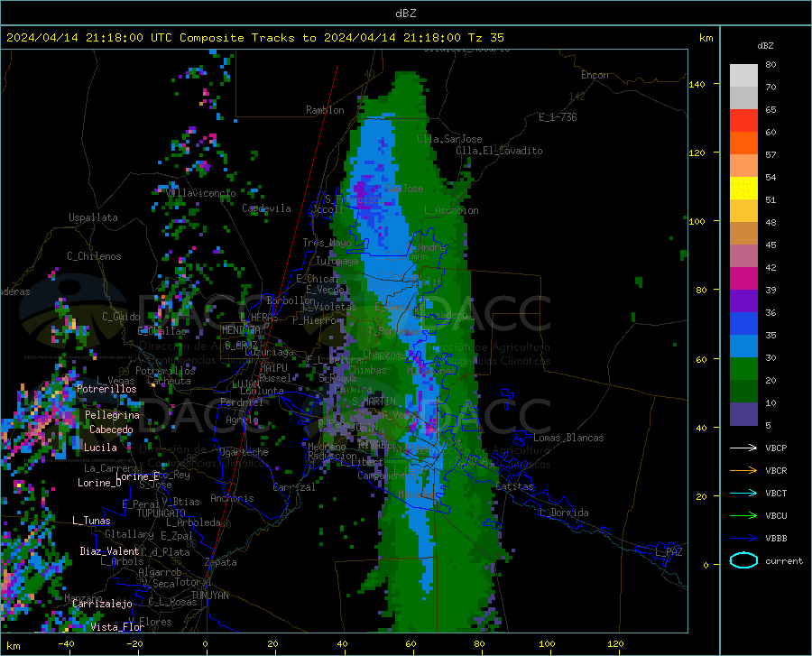
Task: Click the cyan 'current' ellipse symbol
Action: coord(743,560)
